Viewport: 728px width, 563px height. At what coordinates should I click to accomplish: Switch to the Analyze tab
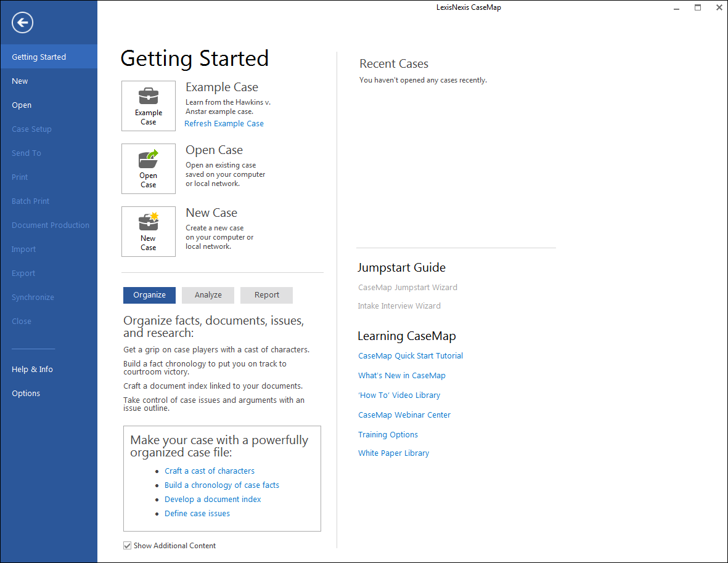coord(208,295)
